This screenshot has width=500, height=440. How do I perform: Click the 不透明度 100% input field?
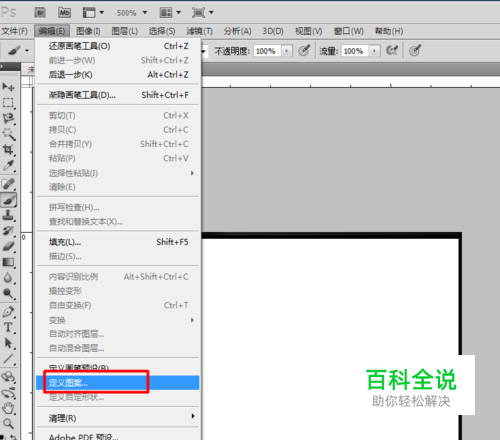pyautogui.click(x=267, y=51)
